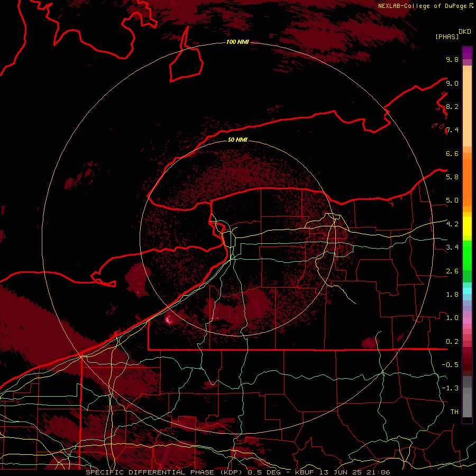
Task: Click the 0.2 scale value
Action: [x=452, y=342]
